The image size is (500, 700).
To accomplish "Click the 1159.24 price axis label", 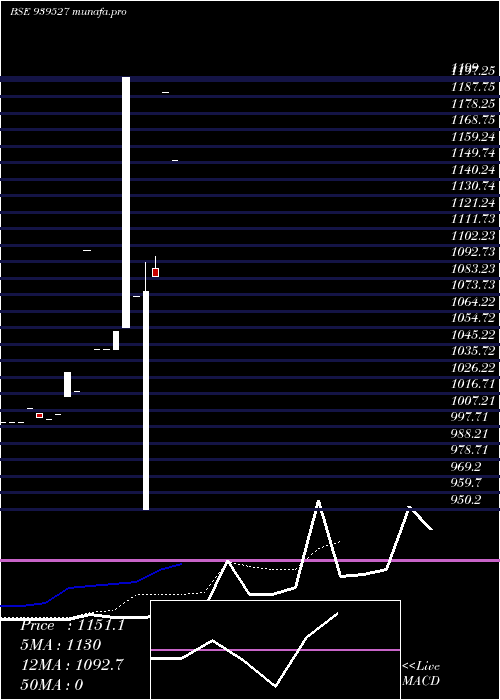I will tap(473, 137).
